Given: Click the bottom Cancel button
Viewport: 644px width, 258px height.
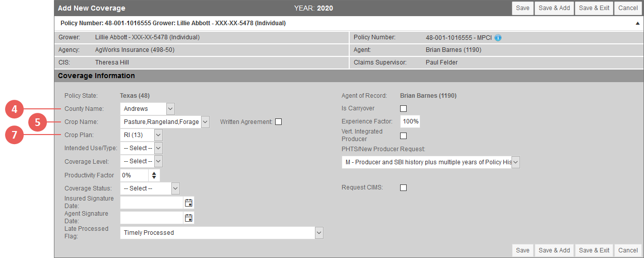Looking at the screenshot, I should click(628, 250).
